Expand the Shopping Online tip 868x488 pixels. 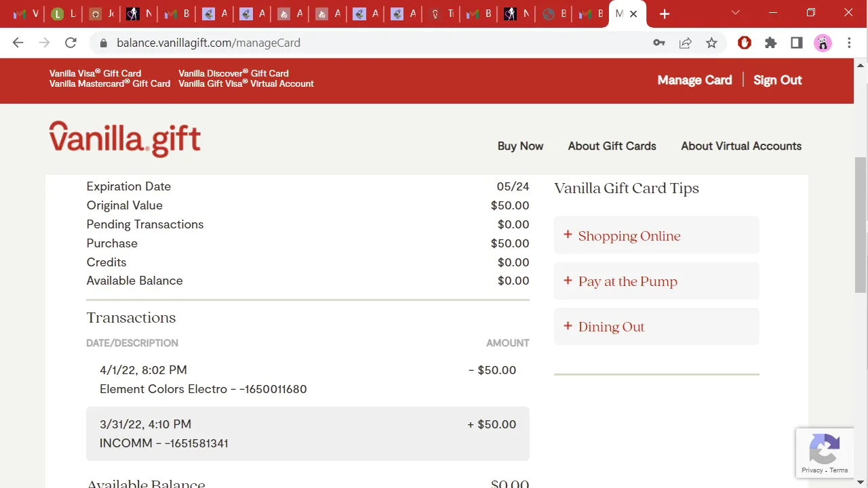tap(656, 235)
